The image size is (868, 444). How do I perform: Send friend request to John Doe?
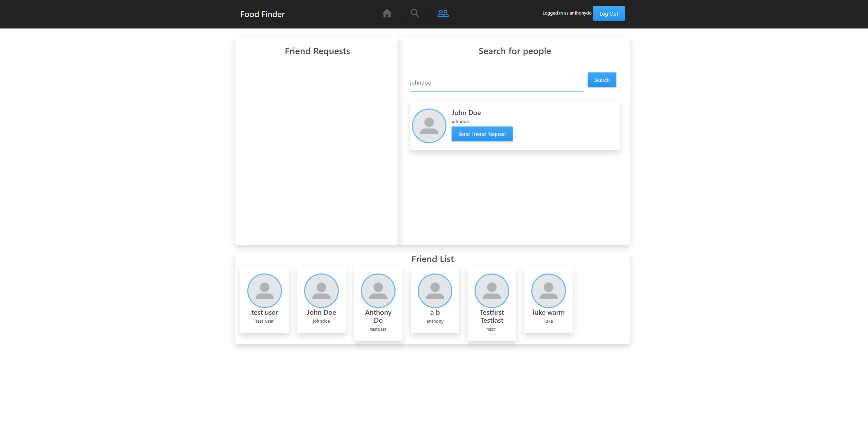click(482, 134)
